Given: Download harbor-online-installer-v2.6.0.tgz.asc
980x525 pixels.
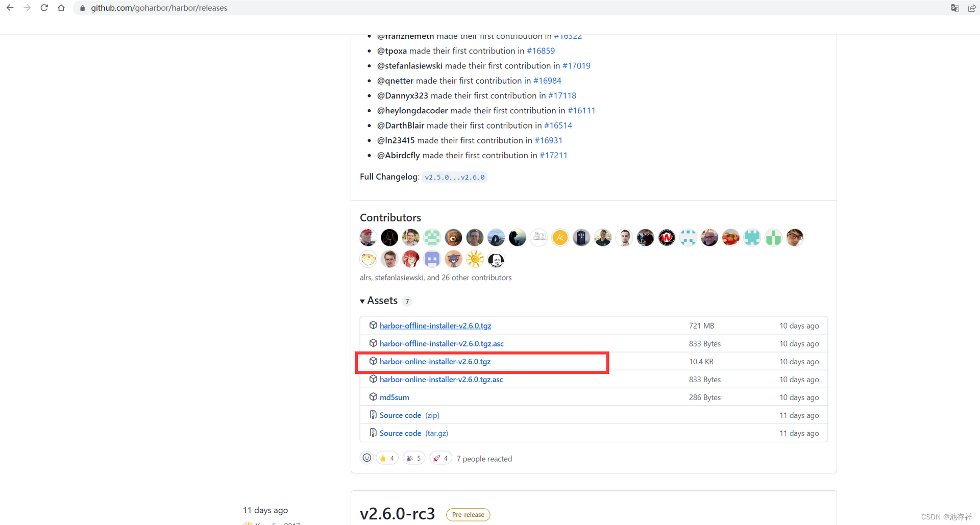Looking at the screenshot, I should (x=441, y=380).
